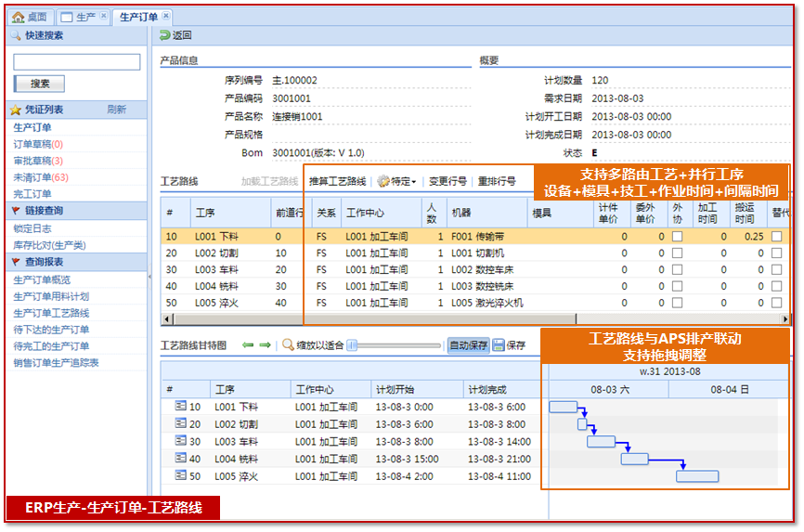Click the star icon beside 凭证列表
Screen dimensions: 804x532
[16, 110]
